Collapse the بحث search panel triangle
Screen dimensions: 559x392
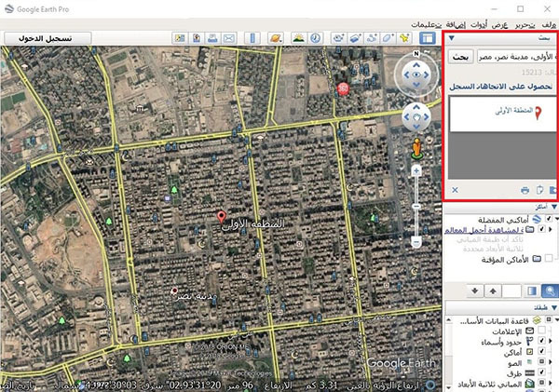point(452,38)
